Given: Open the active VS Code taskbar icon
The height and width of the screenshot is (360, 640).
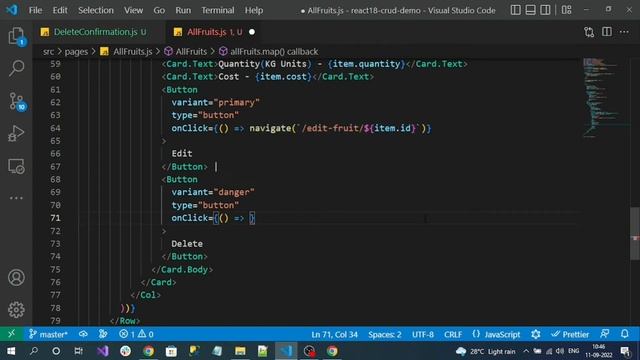Looking at the screenshot, I should [x=286, y=351].
